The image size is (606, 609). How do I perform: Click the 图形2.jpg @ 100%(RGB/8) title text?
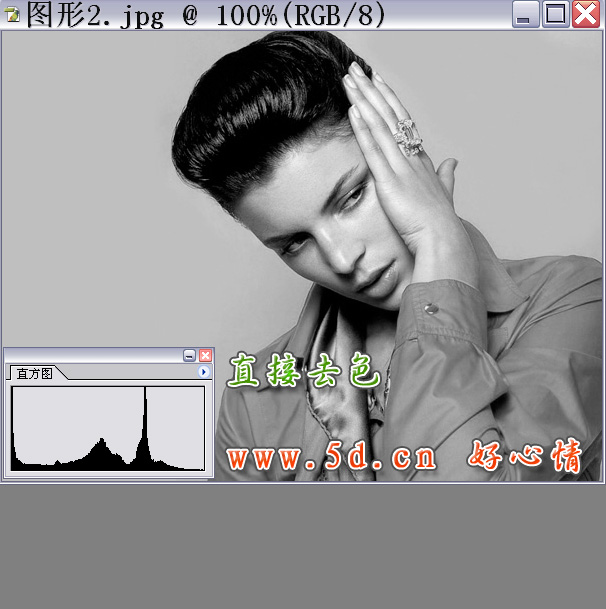pyautogui.click(x=206, y=16)
